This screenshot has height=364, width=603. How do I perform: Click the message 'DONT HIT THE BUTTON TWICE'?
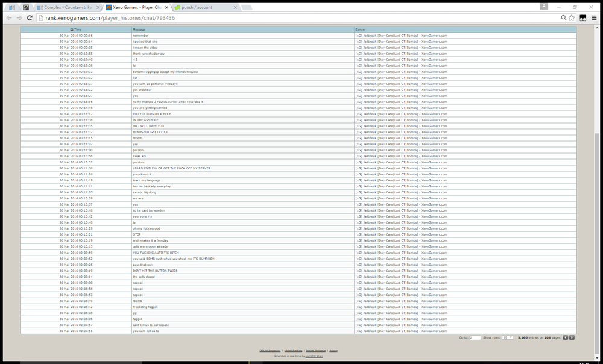click(x=156, y=271)
